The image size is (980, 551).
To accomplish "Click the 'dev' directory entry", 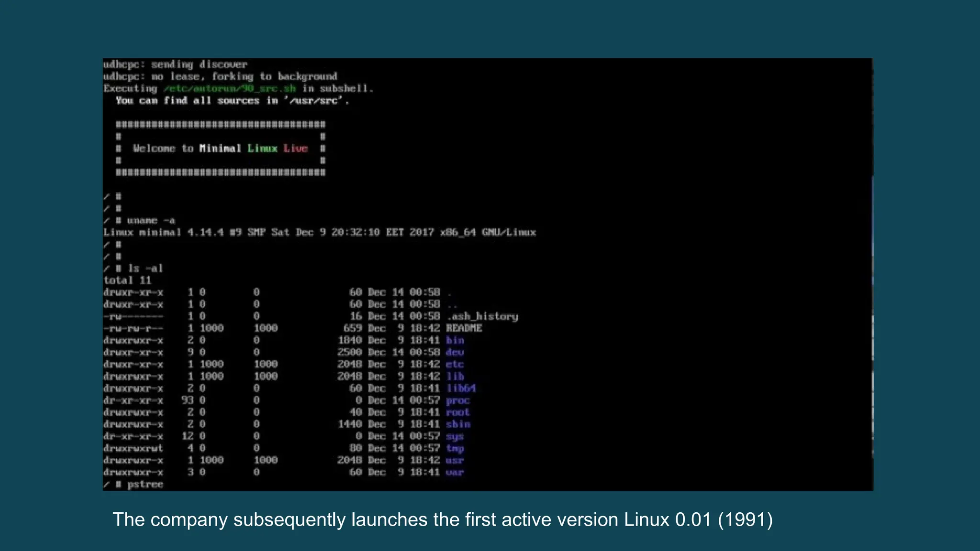I will pyautogui.click(x=455, y=353).
